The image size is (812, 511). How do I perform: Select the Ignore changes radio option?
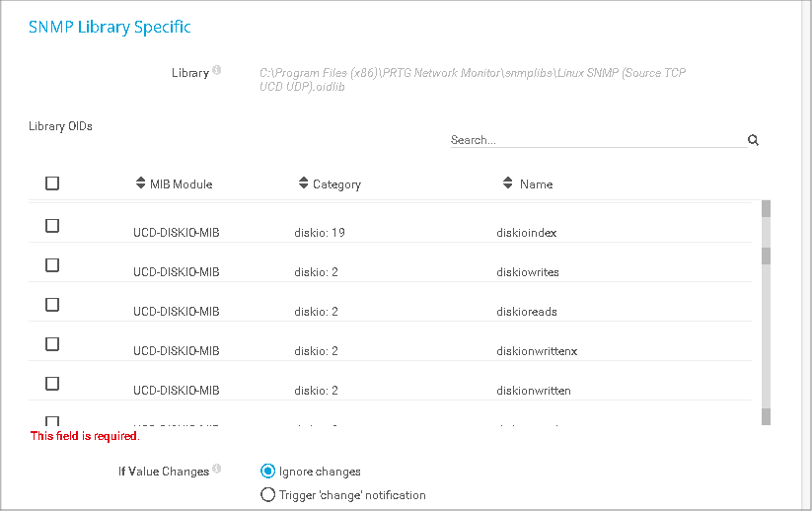267,472
